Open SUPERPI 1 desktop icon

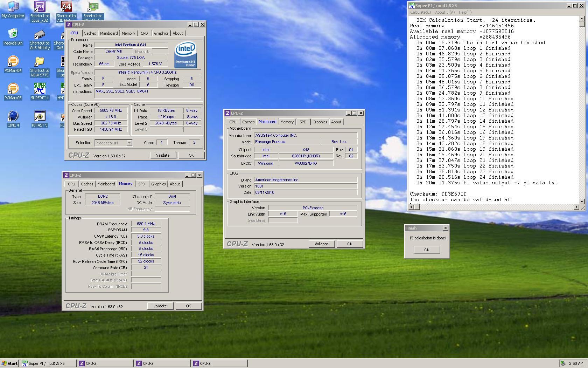point(40,91)
